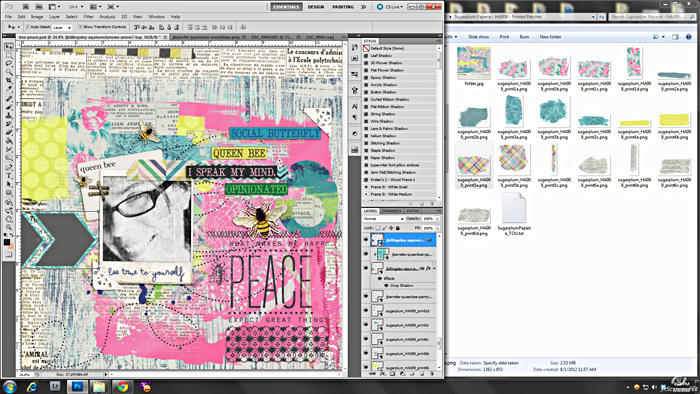Click Slide show in Explorer toolbar

click(478, 37)
